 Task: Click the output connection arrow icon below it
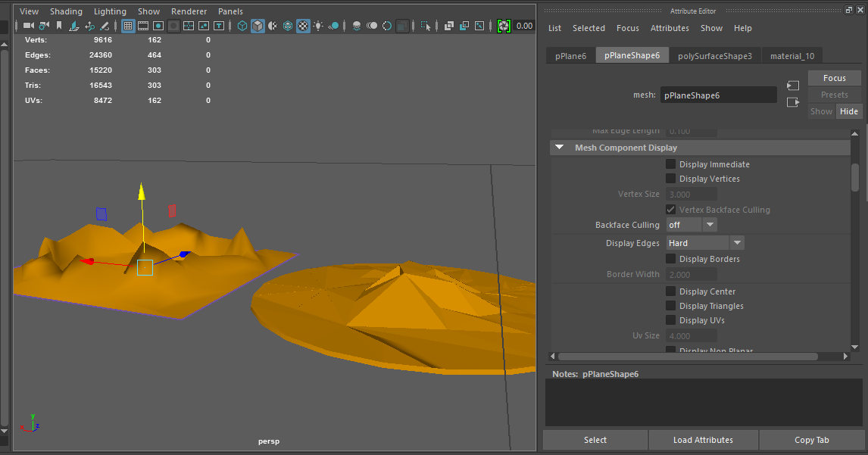[793, 102]
